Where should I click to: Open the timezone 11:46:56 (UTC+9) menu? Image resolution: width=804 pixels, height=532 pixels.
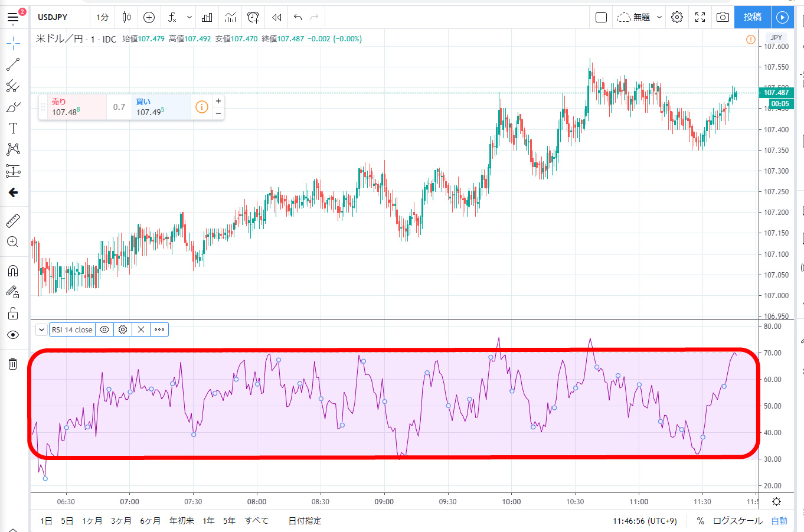(x=645, y=521)
